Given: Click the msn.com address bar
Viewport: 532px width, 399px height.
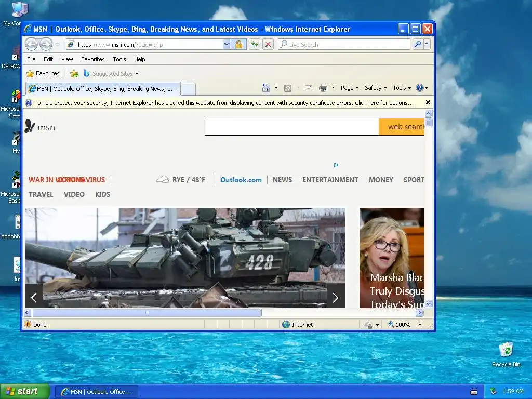Looking at the screenshot, I should pos(144,45).
